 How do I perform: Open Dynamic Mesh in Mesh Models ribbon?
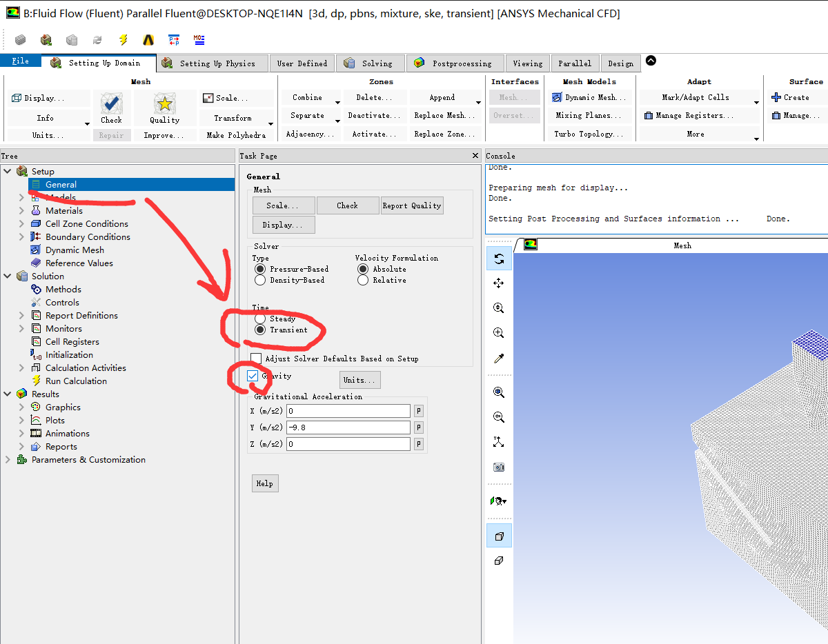[x=590, y=97]
